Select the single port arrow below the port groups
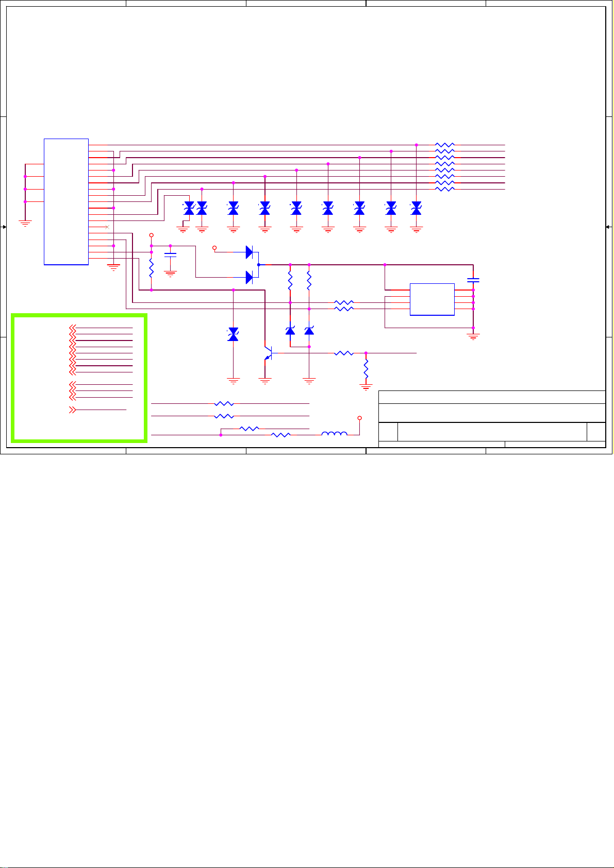The image size is (614, 868). tap(73, 410)
